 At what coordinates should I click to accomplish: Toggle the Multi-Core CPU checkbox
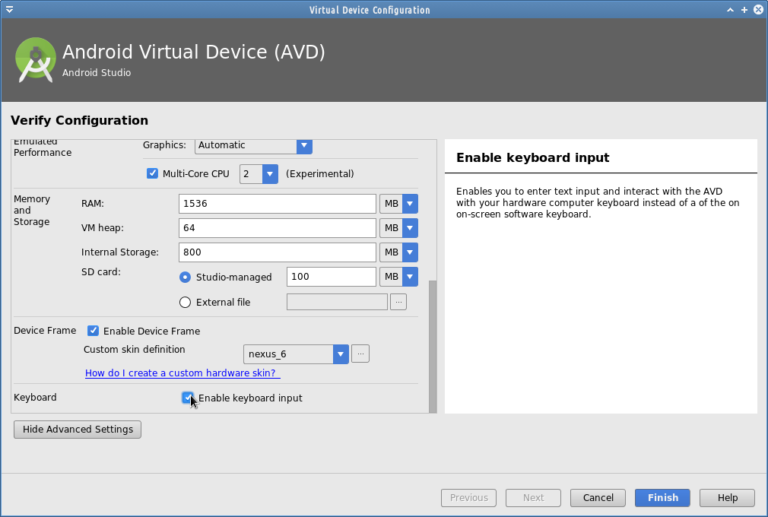(x=153, y=173)
